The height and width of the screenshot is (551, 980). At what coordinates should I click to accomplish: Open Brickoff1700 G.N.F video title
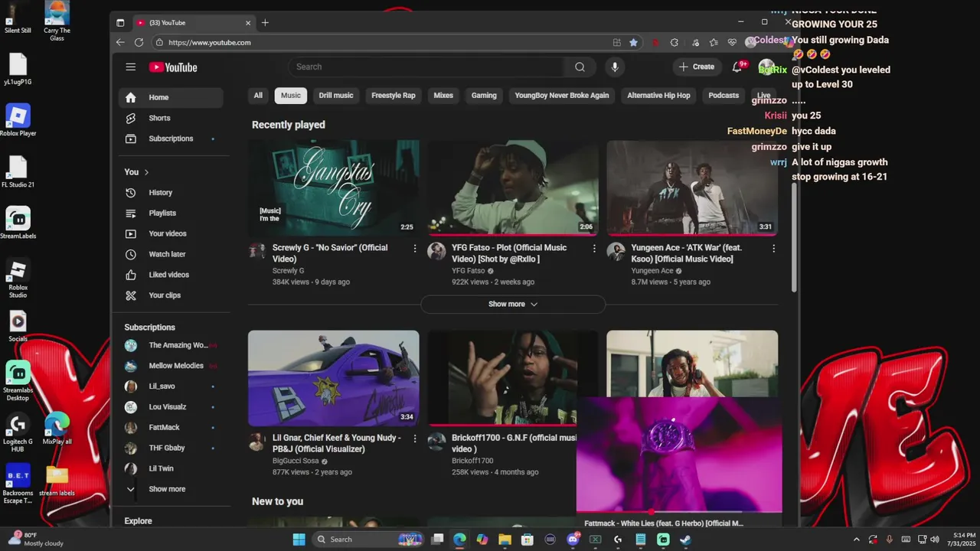tap(513, 444)
